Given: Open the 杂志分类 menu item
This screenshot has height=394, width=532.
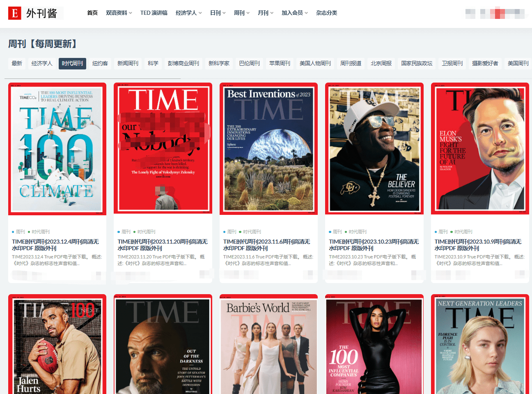Looking at the screenshot, I should click(327, 13).
